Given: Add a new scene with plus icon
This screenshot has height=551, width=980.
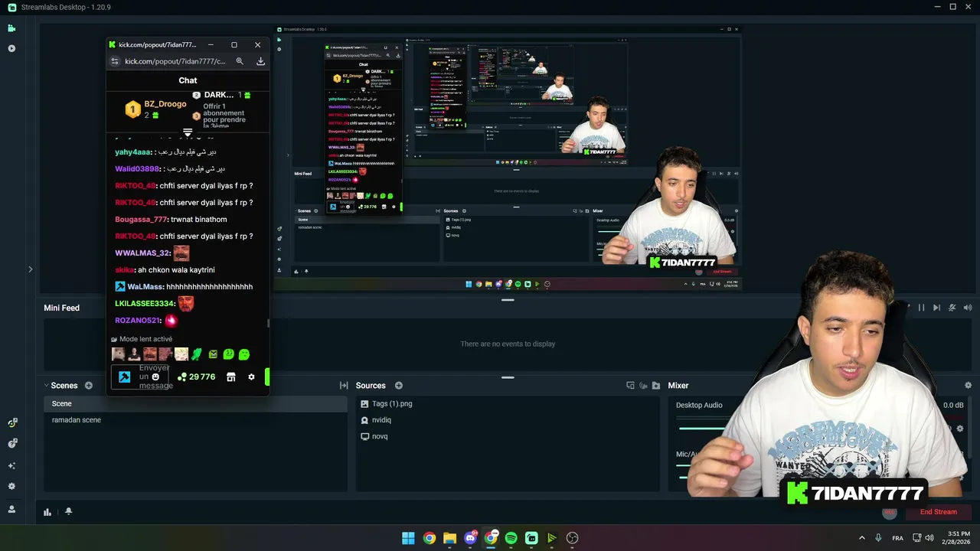Looking at the screenshot, I should (89, 386).
